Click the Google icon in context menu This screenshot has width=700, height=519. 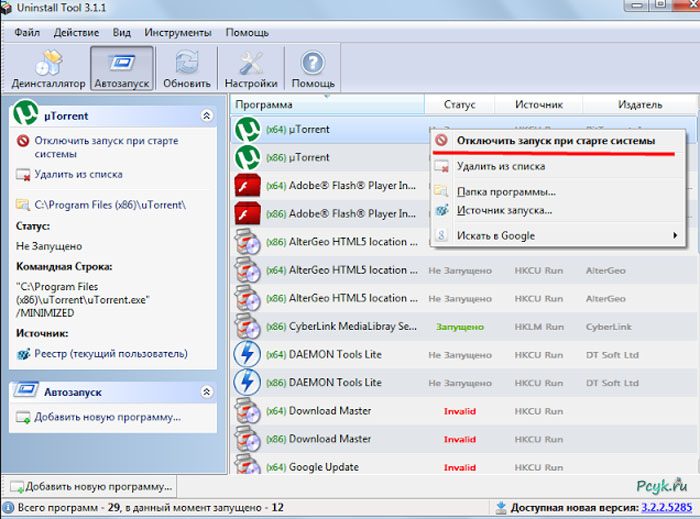[442, 236]
